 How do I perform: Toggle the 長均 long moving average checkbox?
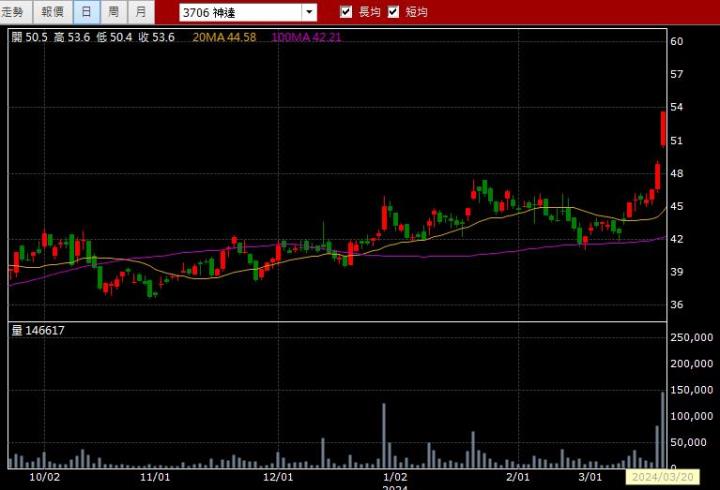(x=346, y=12)
